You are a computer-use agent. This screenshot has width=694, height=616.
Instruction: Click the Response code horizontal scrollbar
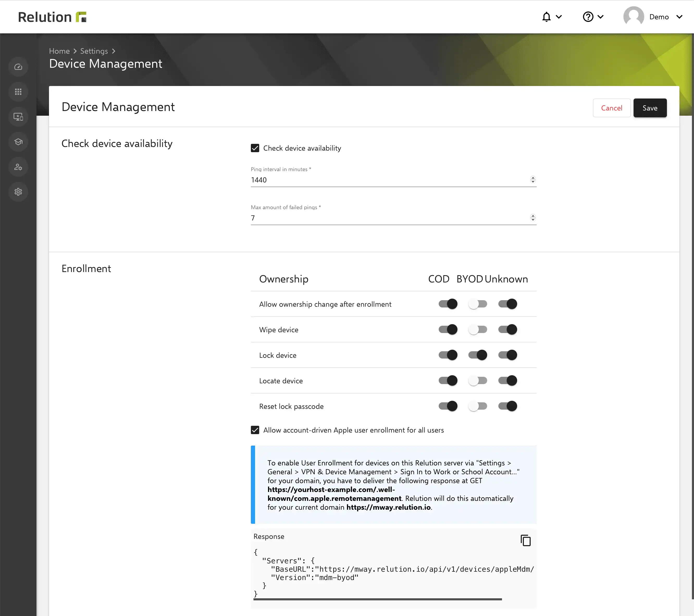[377, 599]
